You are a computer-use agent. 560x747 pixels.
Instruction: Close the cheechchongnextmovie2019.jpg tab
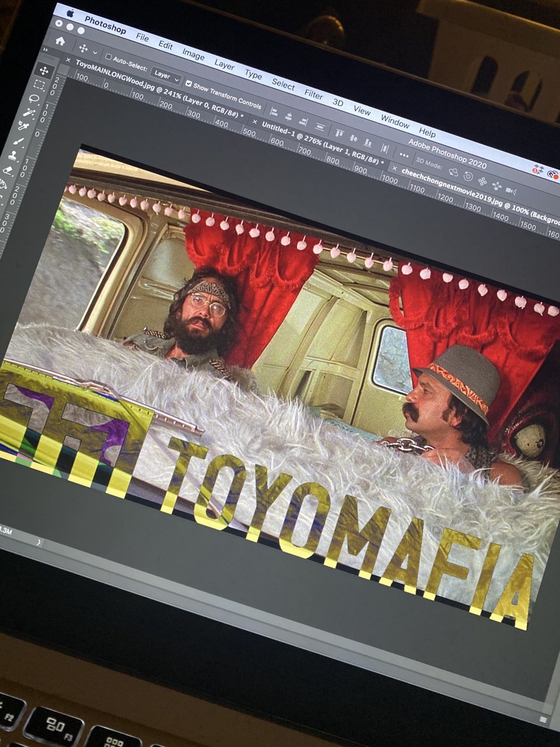(394, 169)
